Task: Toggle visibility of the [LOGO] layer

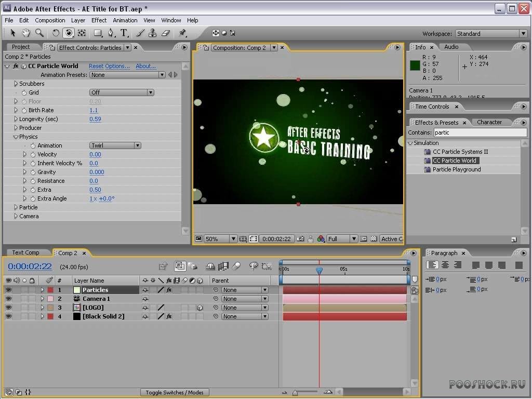Action: [x=8, y=308]
